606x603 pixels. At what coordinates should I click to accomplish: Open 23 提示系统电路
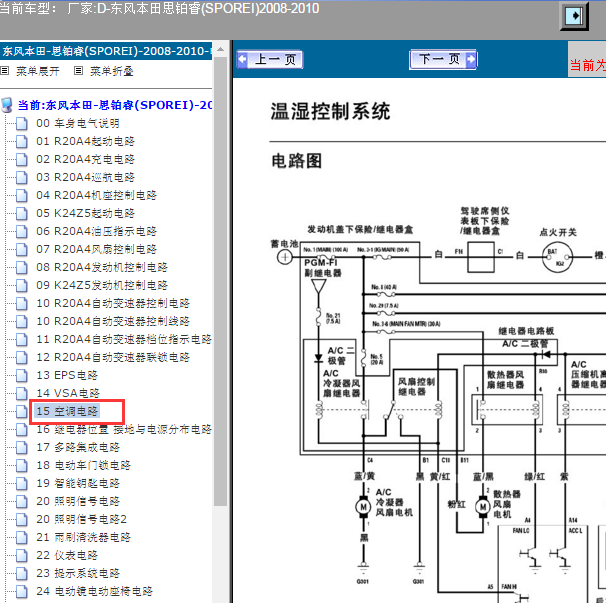click(78, 573)
